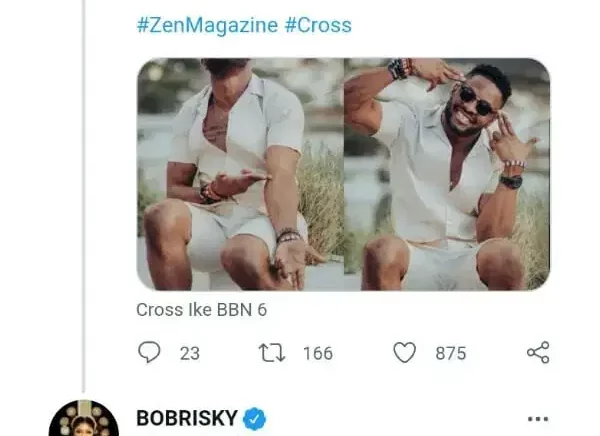Click the share icon

537,353
